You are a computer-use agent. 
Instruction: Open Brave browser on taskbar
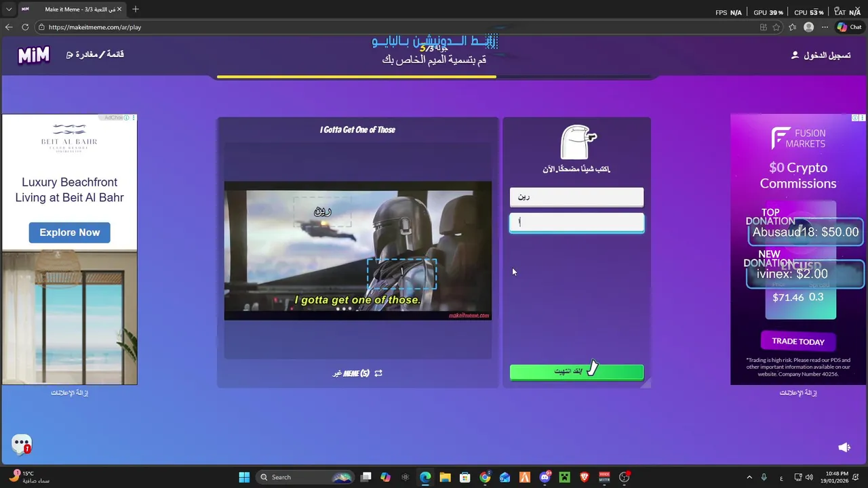[585, 477]
